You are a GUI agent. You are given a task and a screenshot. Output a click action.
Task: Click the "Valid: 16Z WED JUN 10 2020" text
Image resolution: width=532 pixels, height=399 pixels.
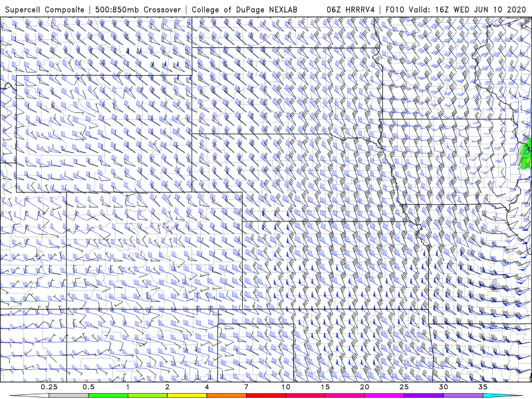pyautogui.click(x=467, y=9)
